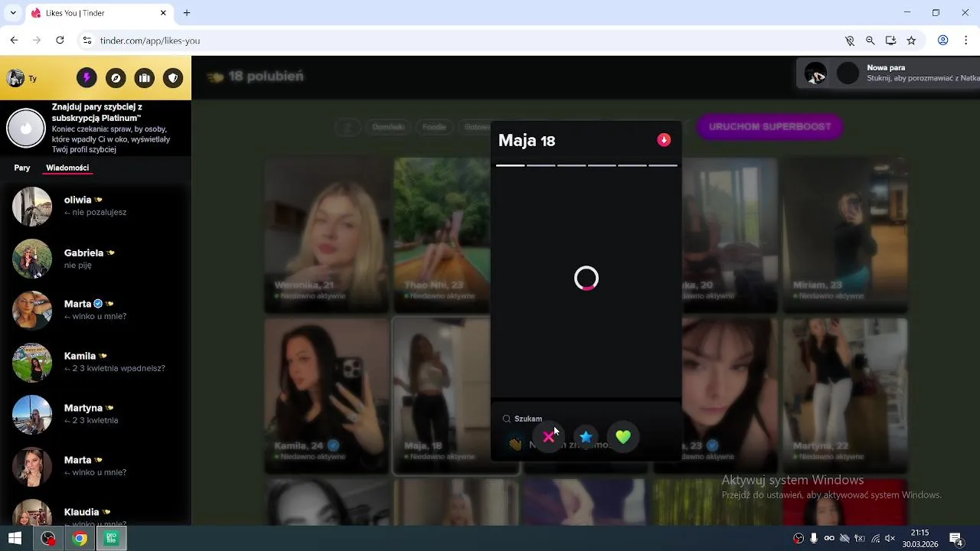Viewport: 980px width, 551px height.
Task: Open your profile avatar labeled Ty
Action: [15, 78]
